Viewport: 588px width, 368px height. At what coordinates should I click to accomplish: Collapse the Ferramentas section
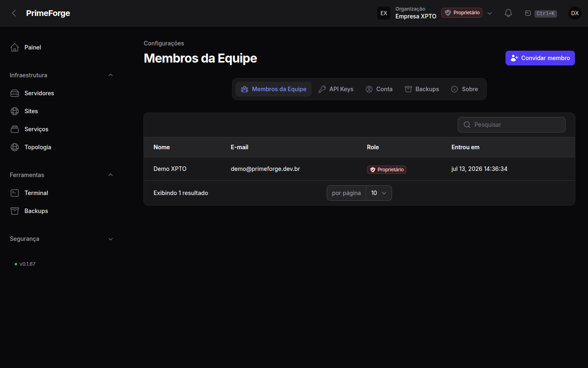click(x=111, y=175)
